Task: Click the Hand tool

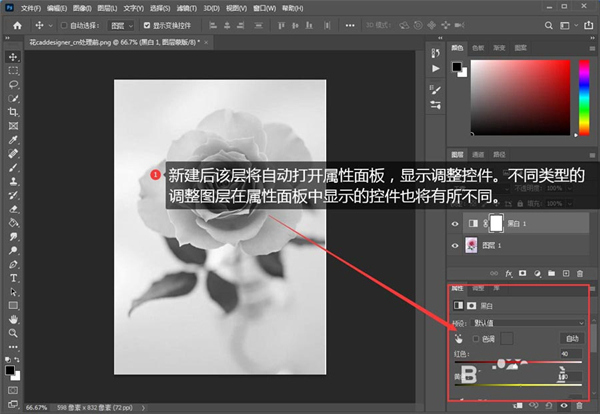Action: 14,318
